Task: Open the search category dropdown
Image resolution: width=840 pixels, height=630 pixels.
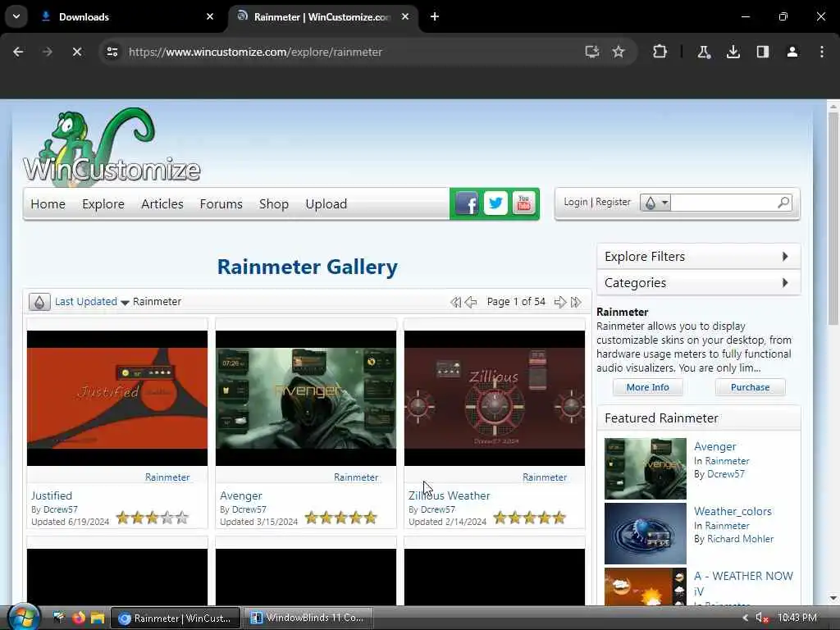Action: [655, 203]
